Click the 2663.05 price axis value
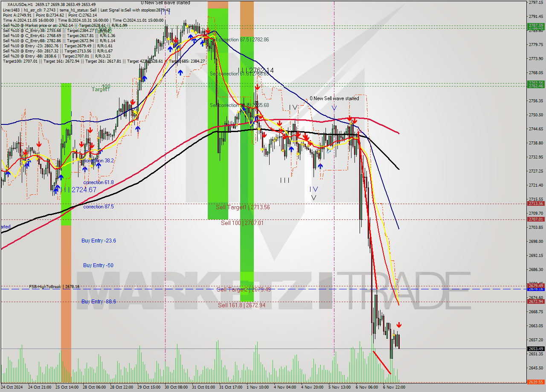Viewport: 546px width, 392px height. [x=536, y=326]
